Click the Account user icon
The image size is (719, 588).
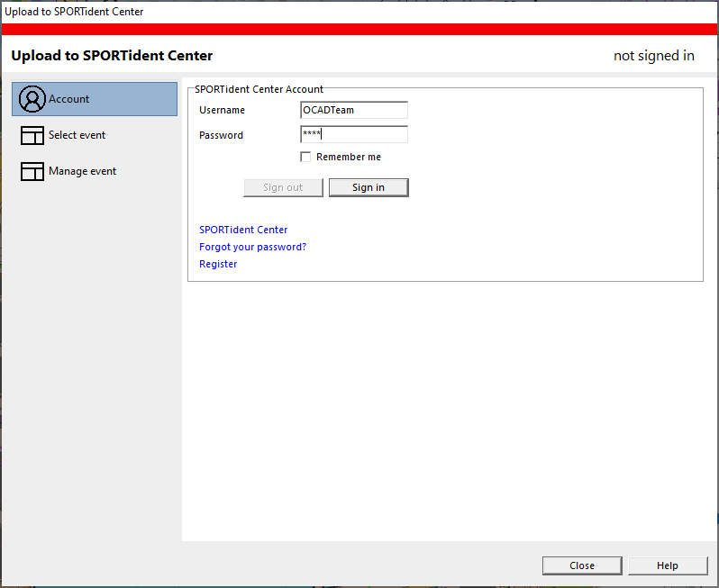(32, 99)
